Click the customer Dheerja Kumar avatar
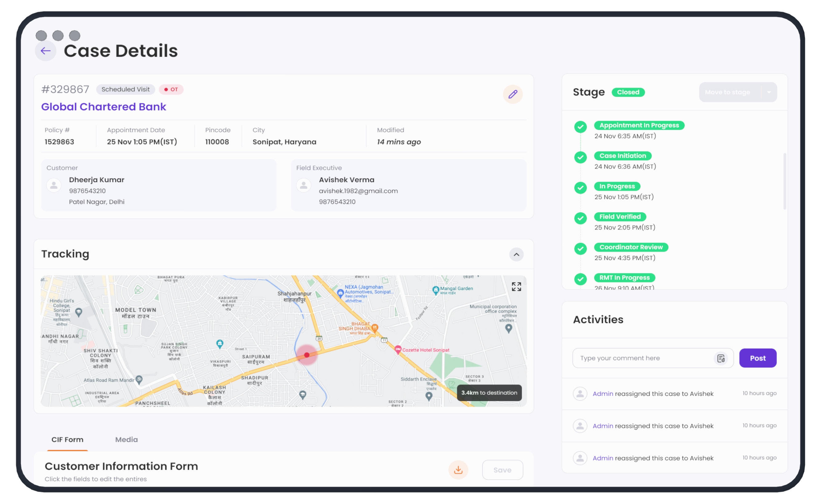 coord(54,185)
